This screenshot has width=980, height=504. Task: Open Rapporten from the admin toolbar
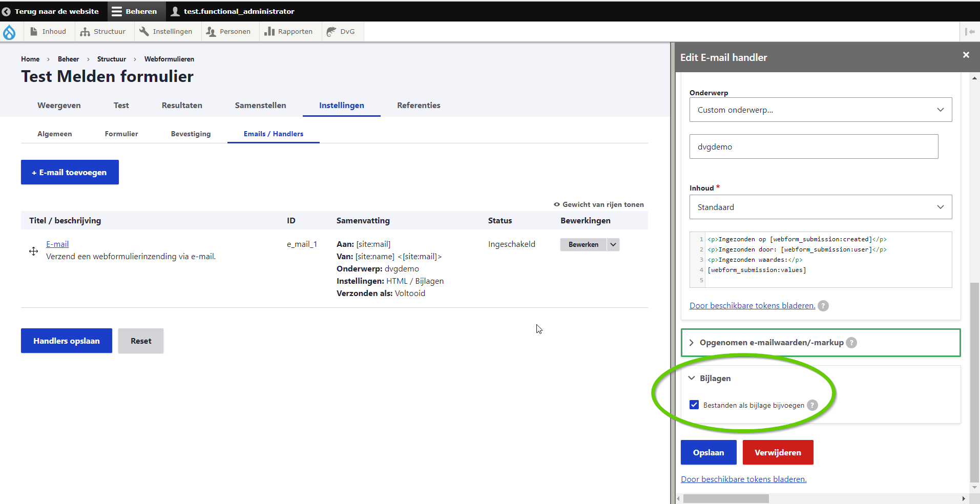[x=288, y=32]
